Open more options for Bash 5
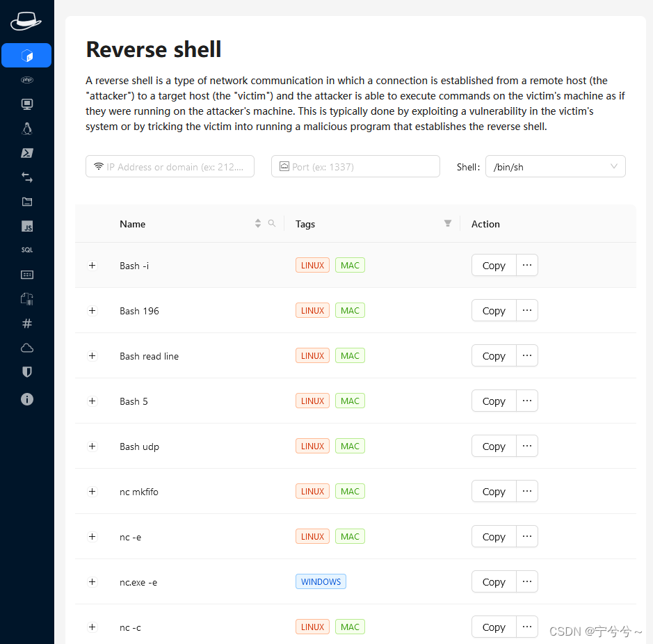This screenshot has width=653, height=644. click(x=527, y=401)
